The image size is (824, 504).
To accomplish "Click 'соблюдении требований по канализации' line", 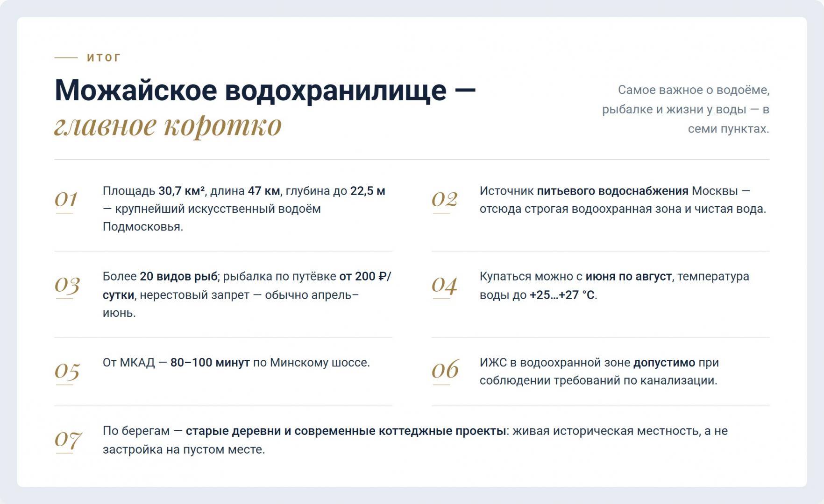I will click(598, 380).
